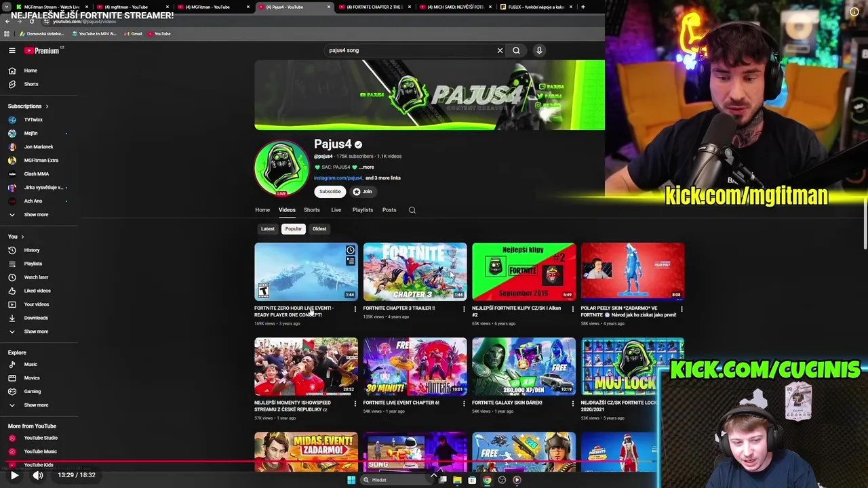Expand the You section chevron

coord(22,237)
